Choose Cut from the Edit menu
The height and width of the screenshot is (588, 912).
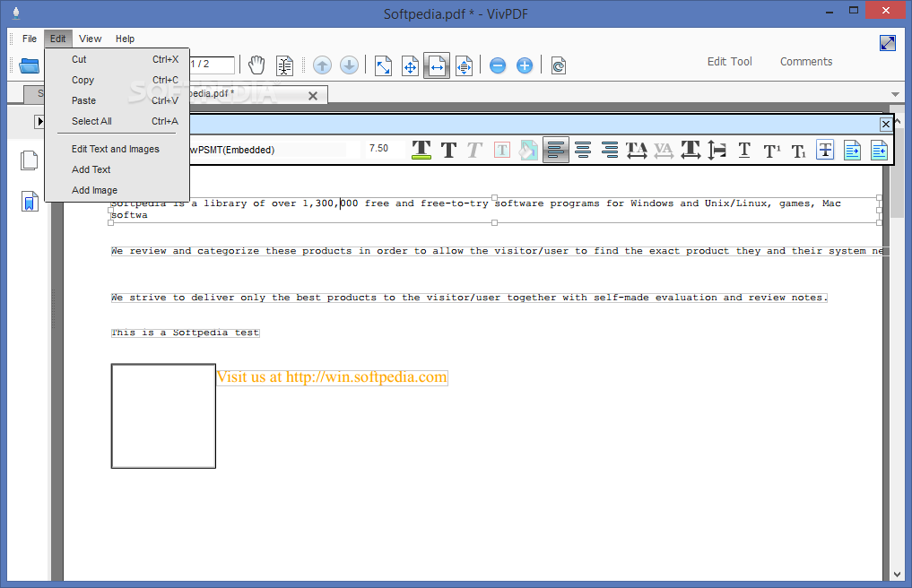[117, 59]
